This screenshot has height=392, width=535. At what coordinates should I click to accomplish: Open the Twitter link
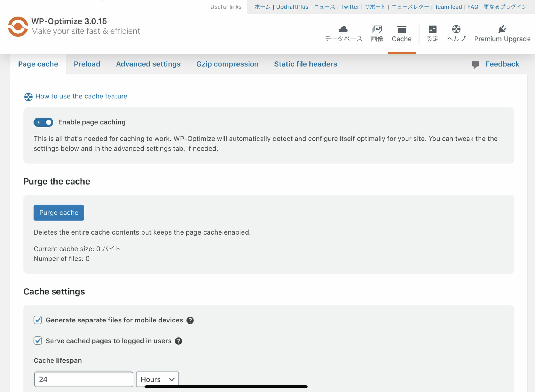350,7
